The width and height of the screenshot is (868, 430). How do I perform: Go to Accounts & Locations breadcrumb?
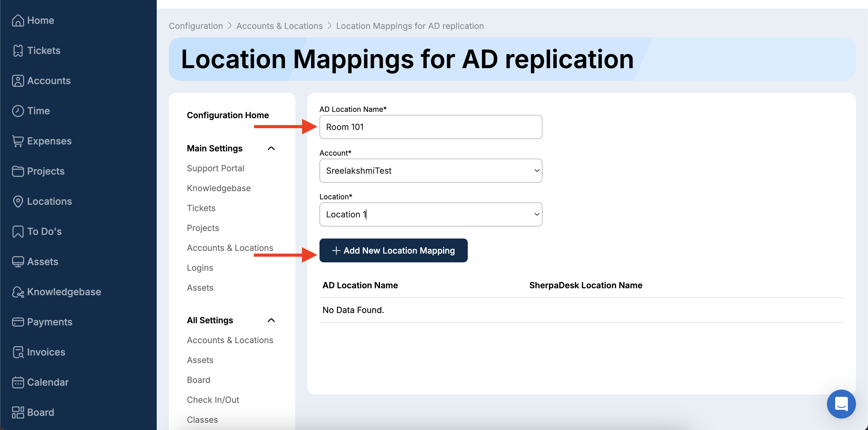click(279, 26)
